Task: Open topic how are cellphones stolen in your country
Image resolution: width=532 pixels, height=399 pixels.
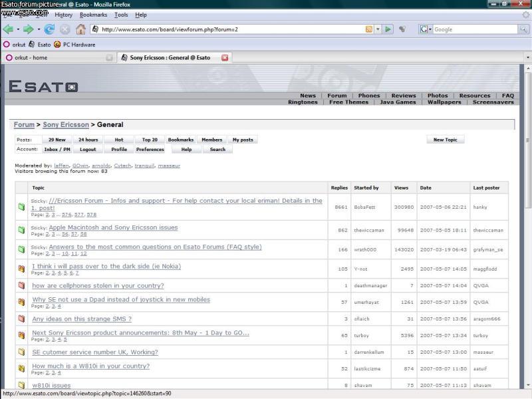Action: click(x=98, y=286)
